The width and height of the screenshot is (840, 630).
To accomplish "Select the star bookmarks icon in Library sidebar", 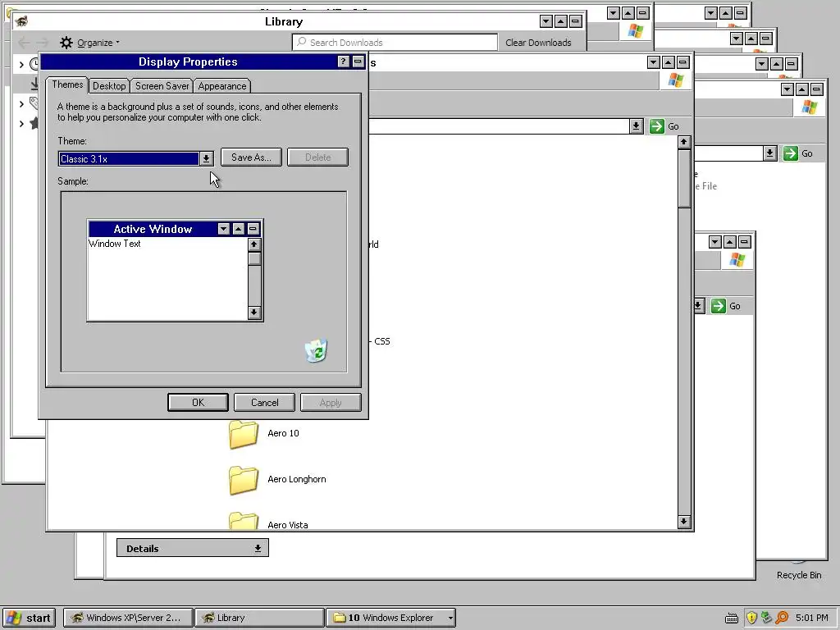I will coord(34,123).
